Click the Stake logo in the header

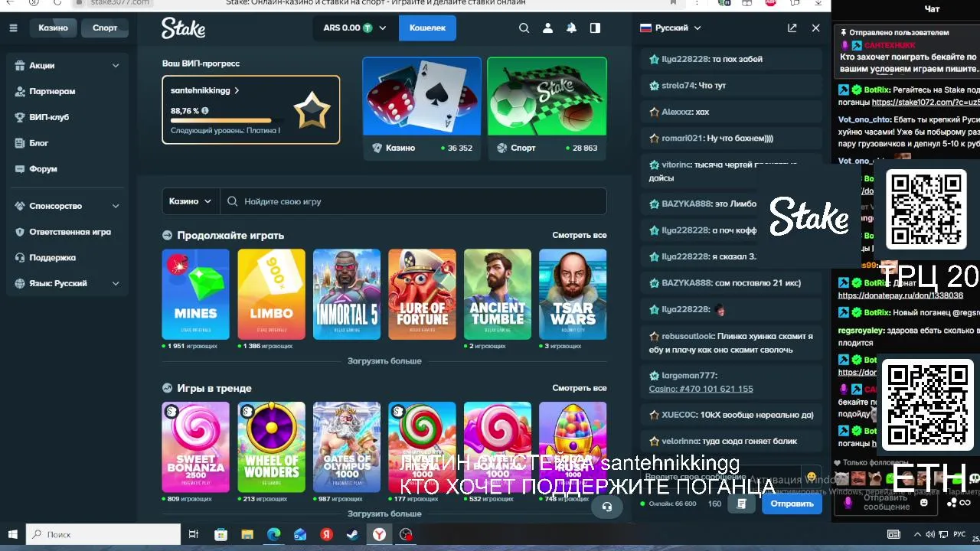[183, 28]
